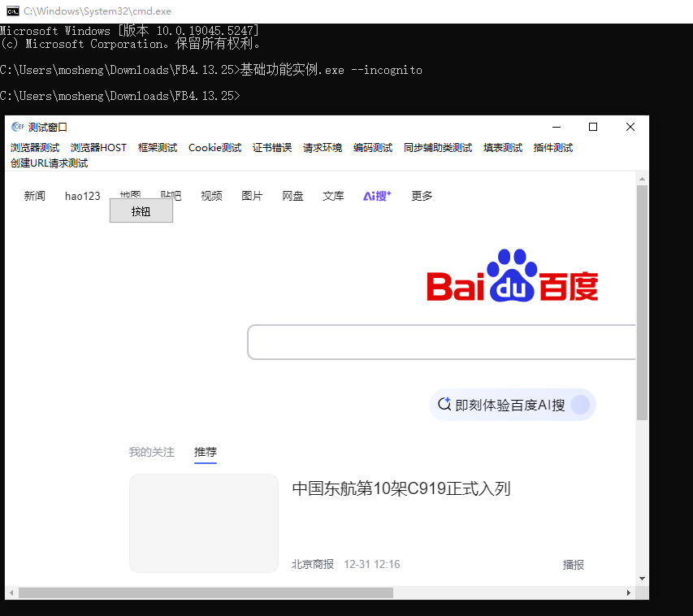Click the vertical scrollbar down arrow
This screenshot has height=616, width=693.
[x=642, y=579]
